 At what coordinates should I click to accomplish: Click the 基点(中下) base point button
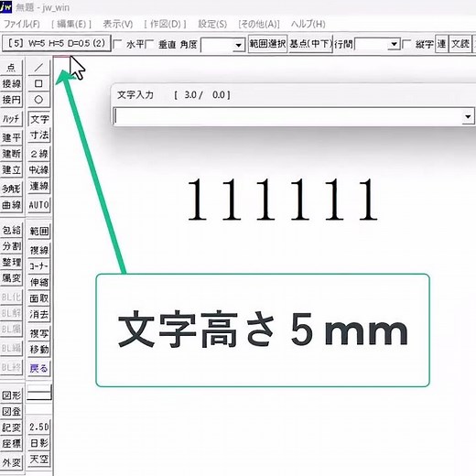(x=310, y=44)
